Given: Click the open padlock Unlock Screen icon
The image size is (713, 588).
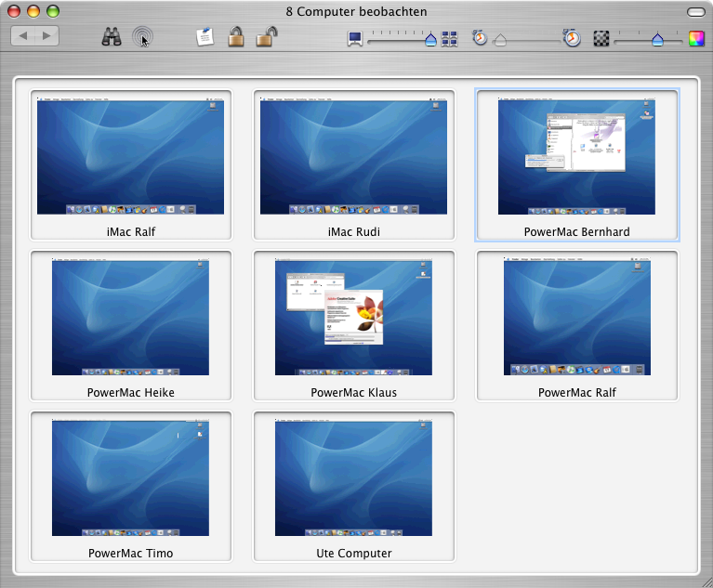Looking at the screenshot, I should click(x=266, y=37).
